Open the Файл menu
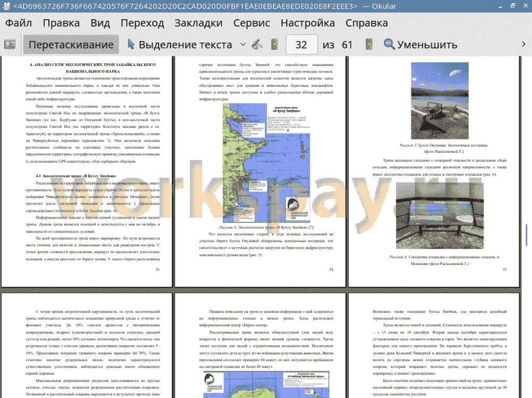The width and height of the screenshot is (532, 398). pyautogui.click(x=19, y=23)
